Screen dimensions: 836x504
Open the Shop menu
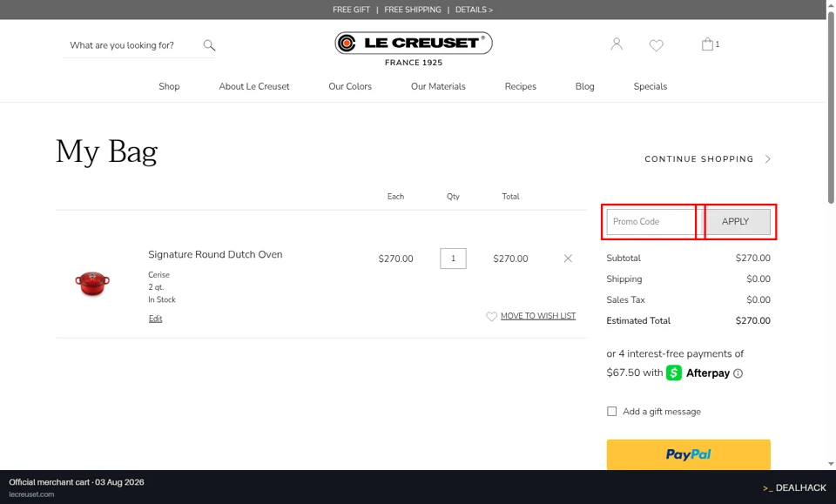(169, 86)
